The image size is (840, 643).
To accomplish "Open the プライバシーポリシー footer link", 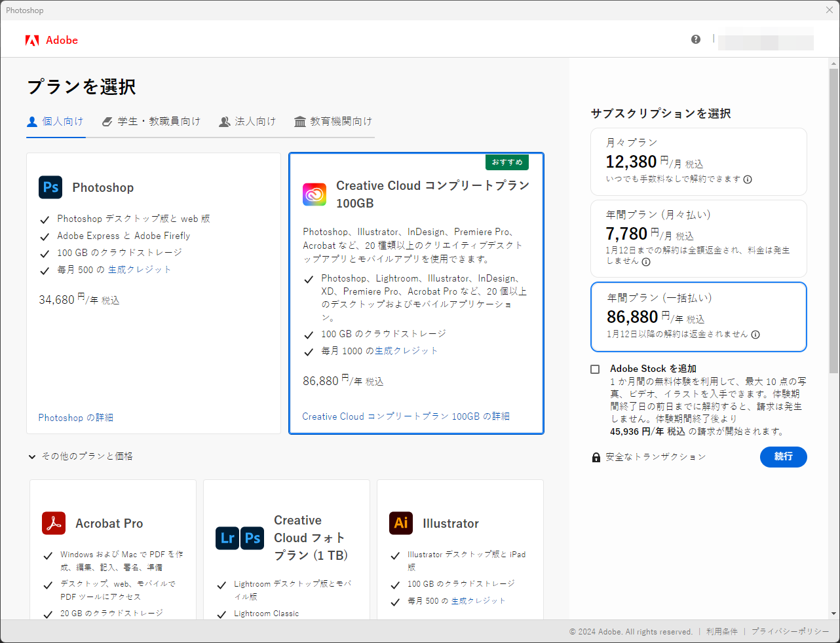I will click(790, 632).
